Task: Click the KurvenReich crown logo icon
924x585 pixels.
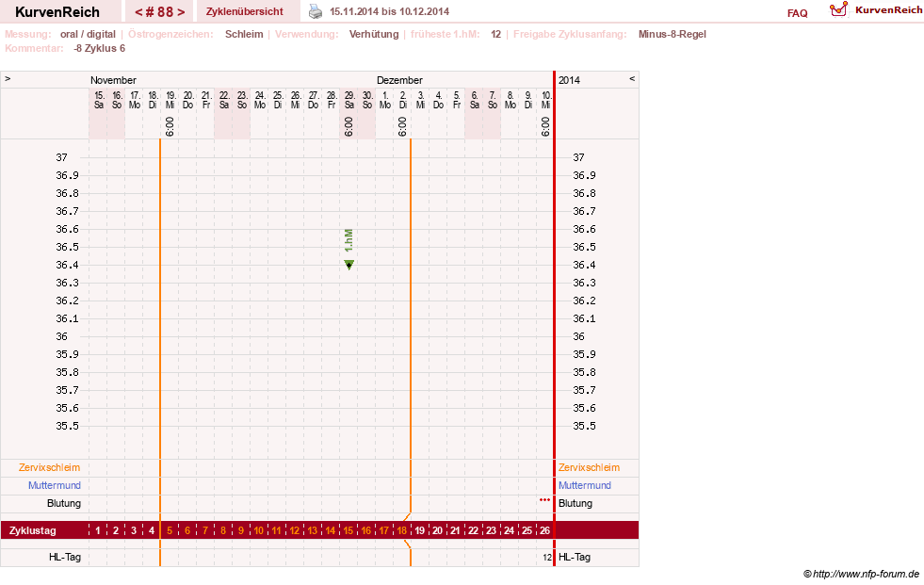Action: [838, 9]
